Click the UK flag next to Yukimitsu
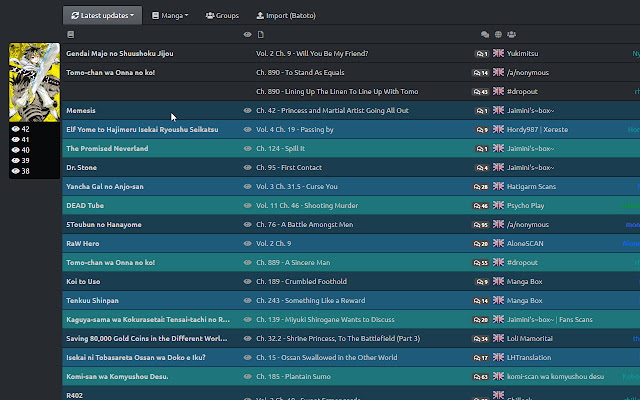Viewport: 640px width, 400px height. 499,53
